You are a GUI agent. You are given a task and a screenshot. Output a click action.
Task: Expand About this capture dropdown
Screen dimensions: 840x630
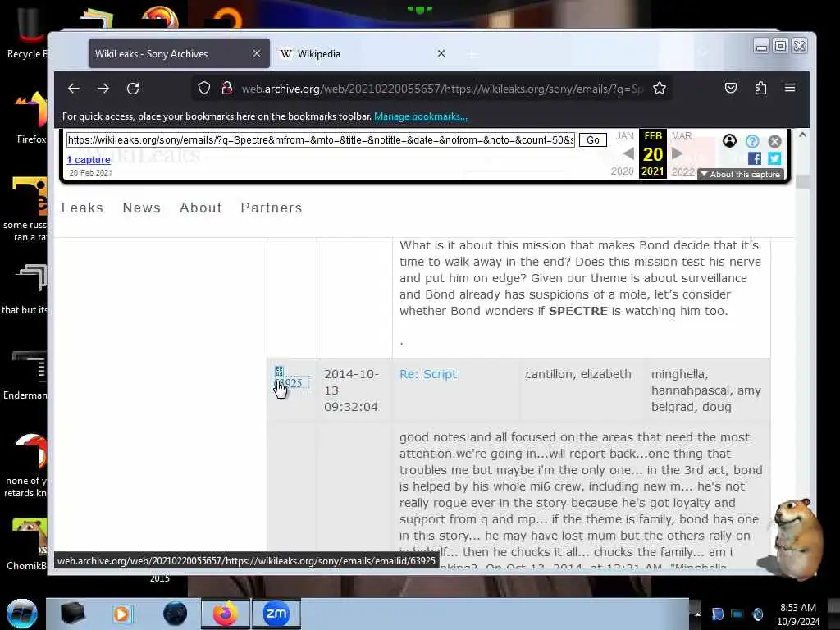click(x=741, y=174)
